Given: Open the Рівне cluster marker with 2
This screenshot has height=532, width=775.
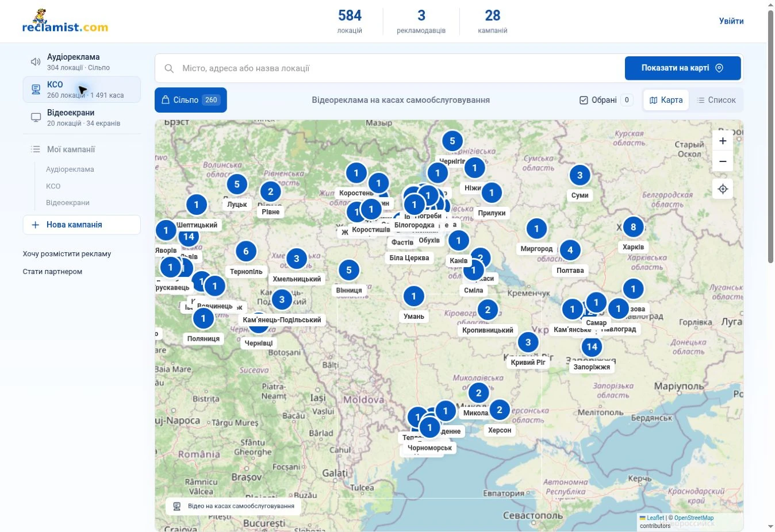Looking at the screenshot, I should click(270, 192).
